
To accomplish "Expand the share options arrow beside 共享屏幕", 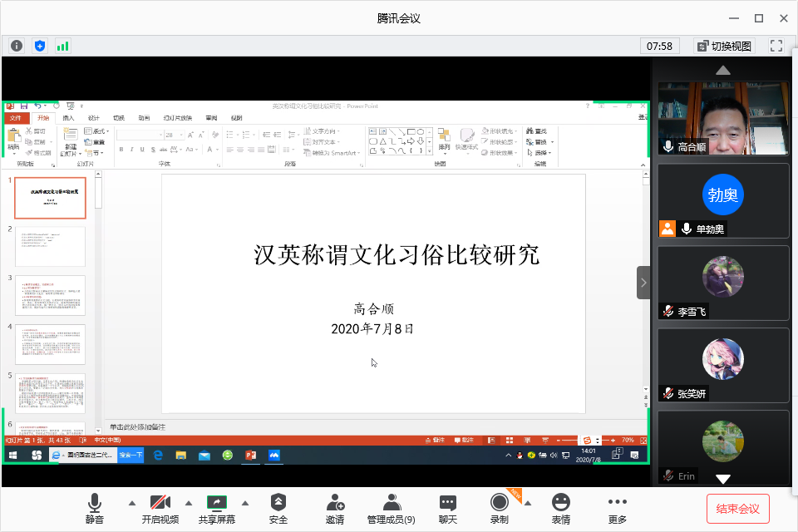I will point(244,503).
